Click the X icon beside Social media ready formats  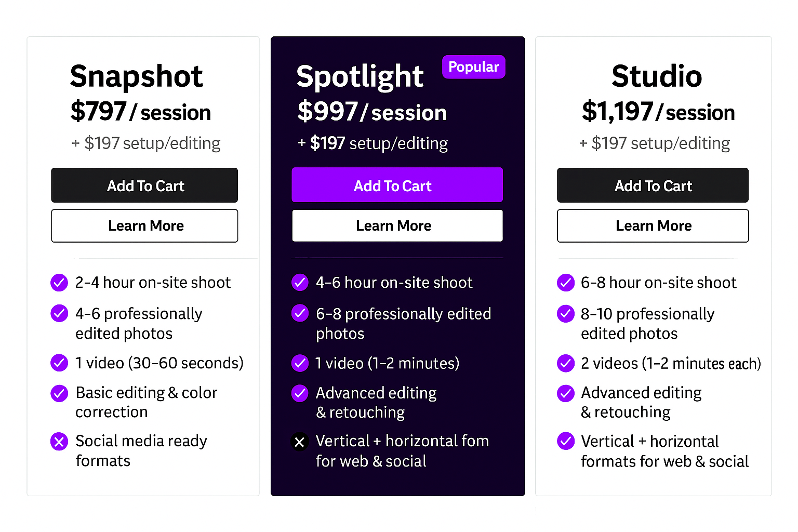click(x=59, y=442)
